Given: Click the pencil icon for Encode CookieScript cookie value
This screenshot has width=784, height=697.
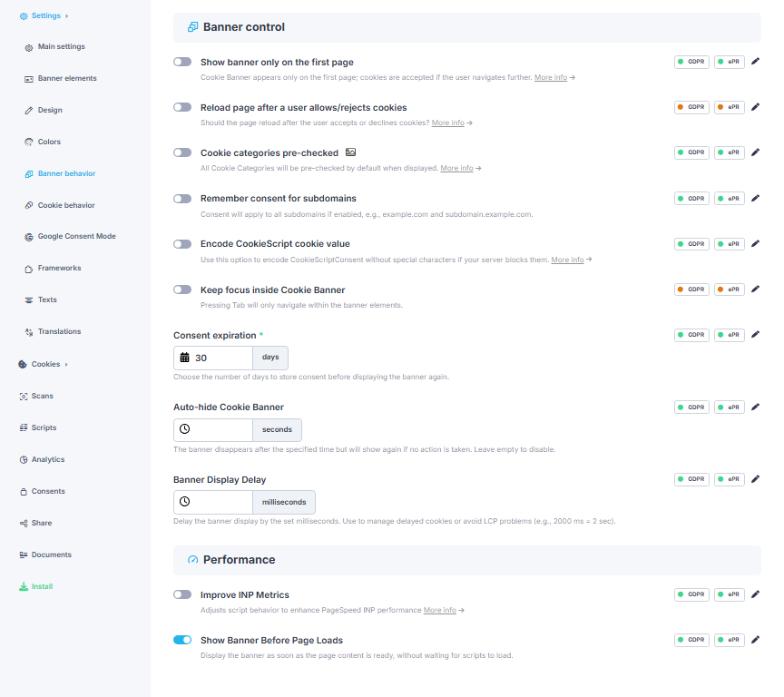Looking at the screenshot, I should coord(755,244).
